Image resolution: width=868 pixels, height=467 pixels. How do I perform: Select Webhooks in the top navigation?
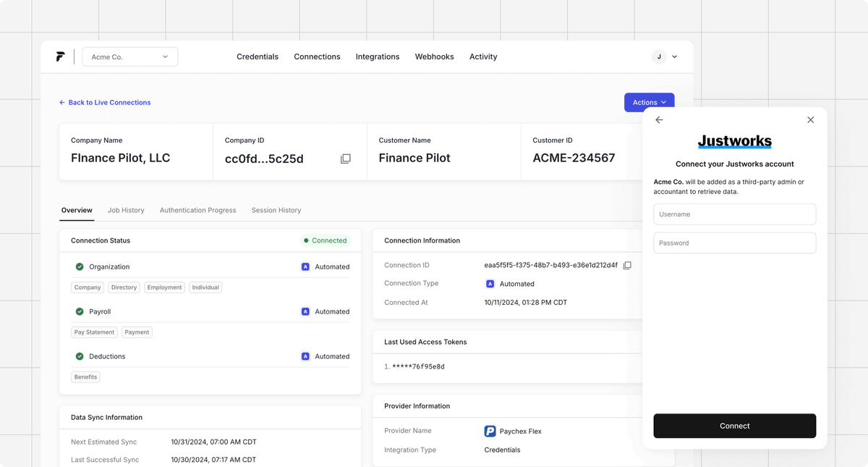click(x=435, y=56)
